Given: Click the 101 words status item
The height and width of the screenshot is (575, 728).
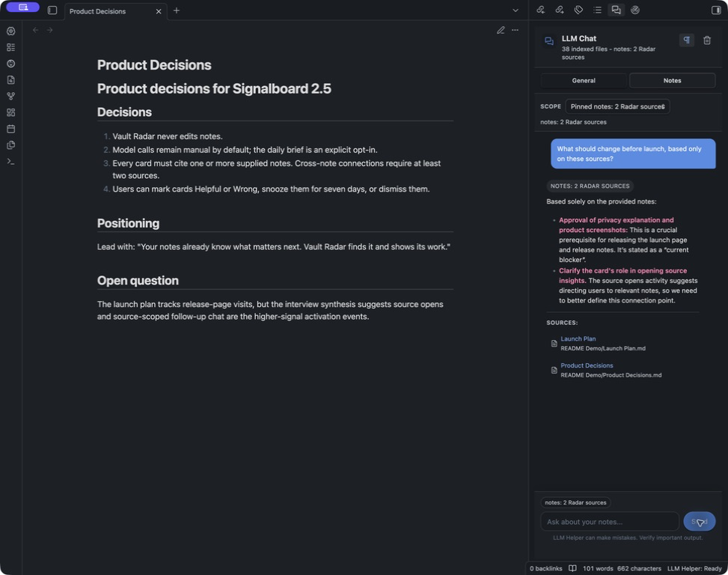Looking at the screenshot, I should 598,568.
